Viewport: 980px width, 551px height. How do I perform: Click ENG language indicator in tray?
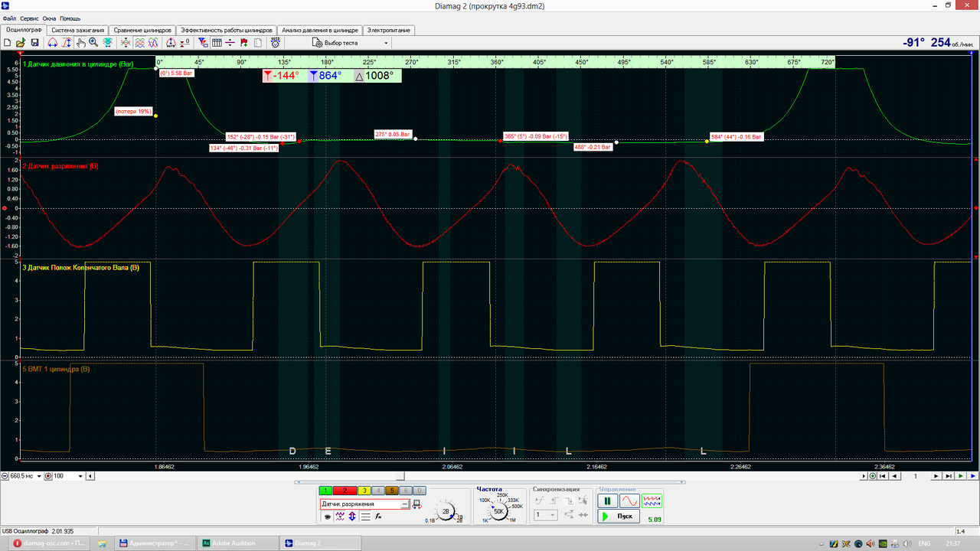point(924,543)
